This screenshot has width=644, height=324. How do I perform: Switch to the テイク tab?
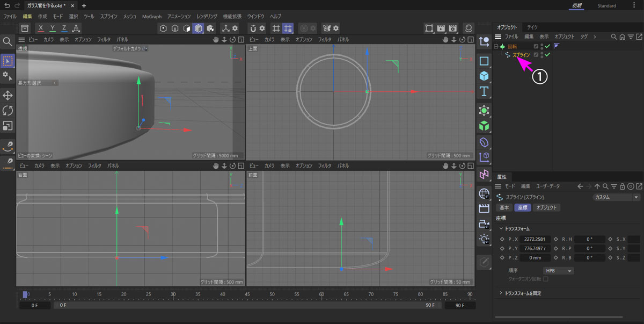click(x=532, y=27)
